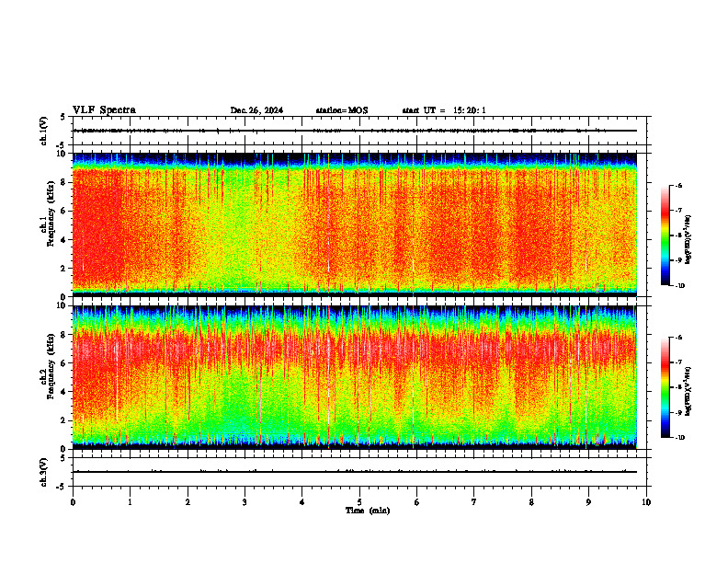Click the date "Dec. 26, 2024"
The height and width of the screenshot is (563, 728).
[256, 110]
